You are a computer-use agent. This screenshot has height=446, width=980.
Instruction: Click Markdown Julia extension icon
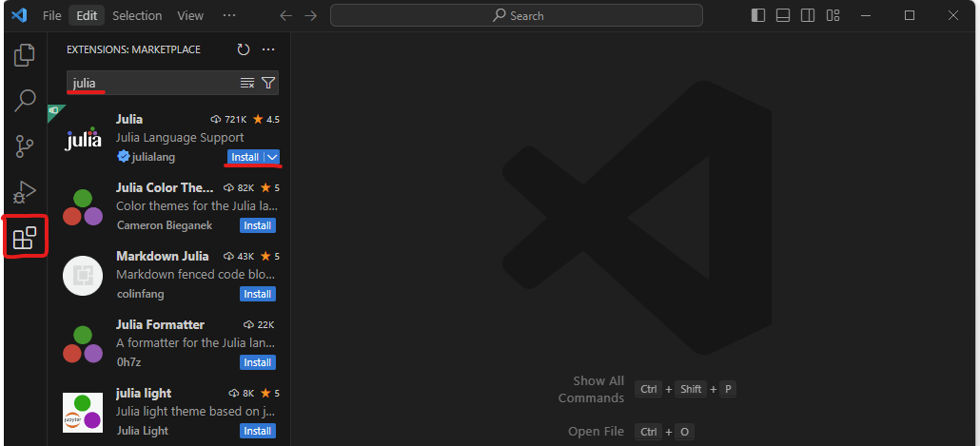click(83, 276)
